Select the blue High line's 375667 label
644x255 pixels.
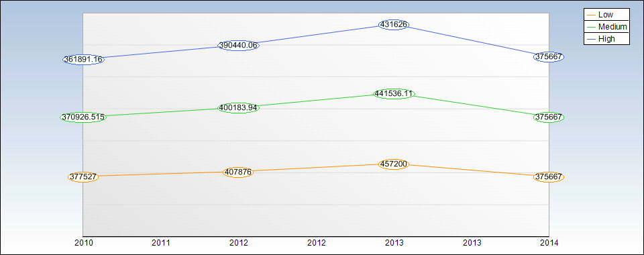[549, 57]
